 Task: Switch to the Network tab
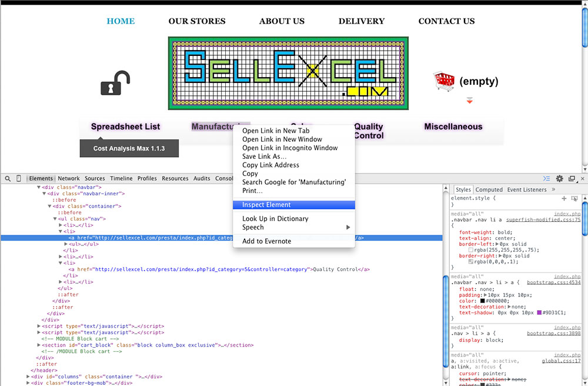tap(69, 178)
